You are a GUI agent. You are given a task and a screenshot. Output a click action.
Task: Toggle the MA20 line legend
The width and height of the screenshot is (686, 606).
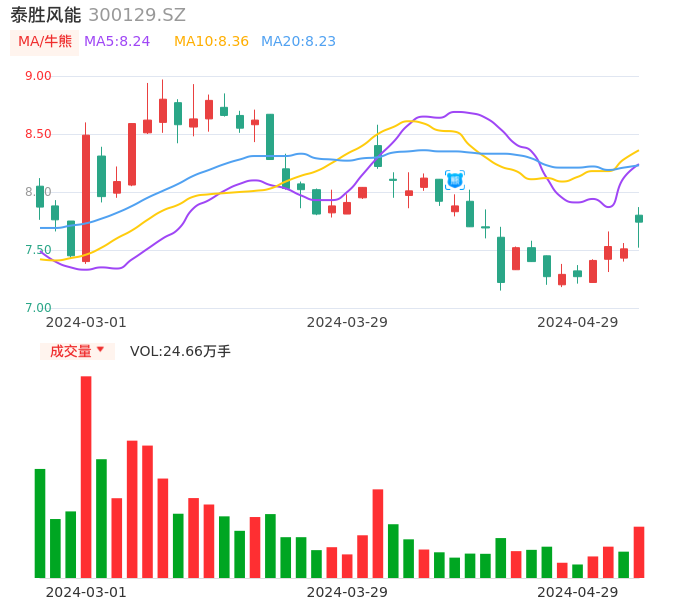(x=298, y=41)
